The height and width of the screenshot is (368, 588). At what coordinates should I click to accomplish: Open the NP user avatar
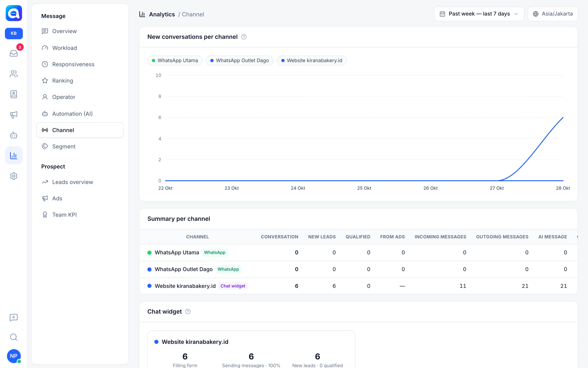(x=14, y=356)
